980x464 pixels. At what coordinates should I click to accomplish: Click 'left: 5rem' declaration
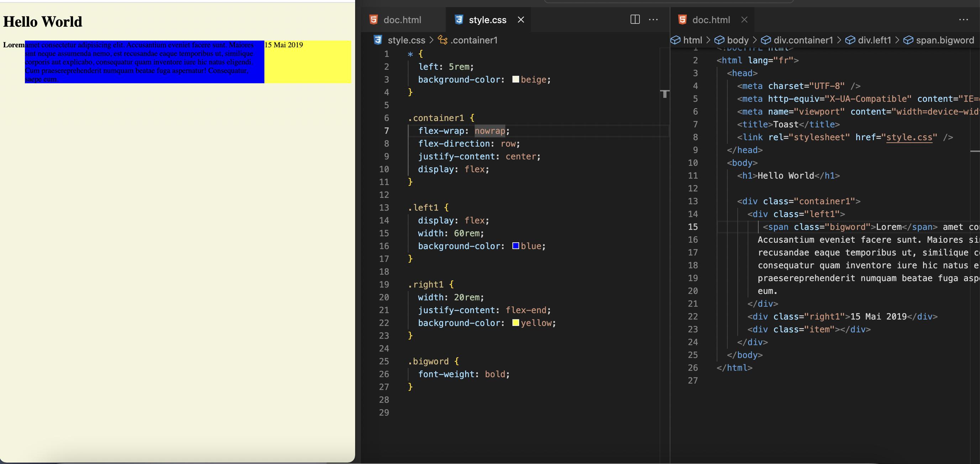(x=446, y=67)
